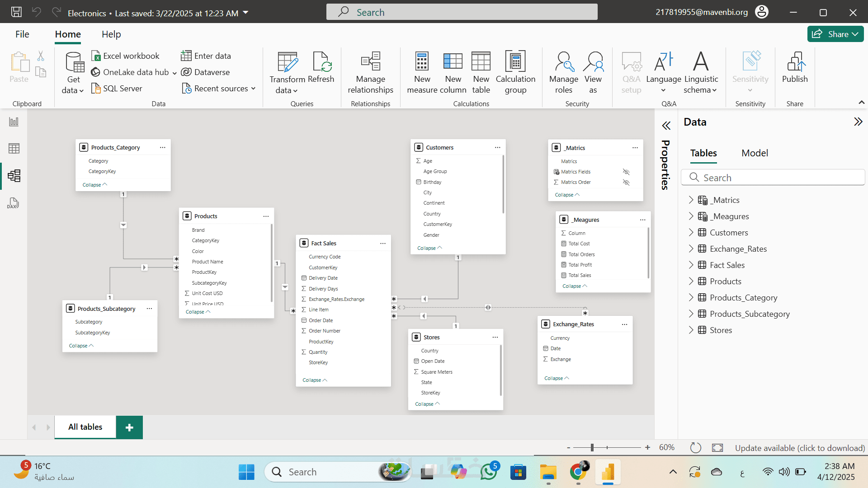Viewport: 868px width, 488px height.
Task: Toggle visibility of Matrics Order
Action: (626, 182)
